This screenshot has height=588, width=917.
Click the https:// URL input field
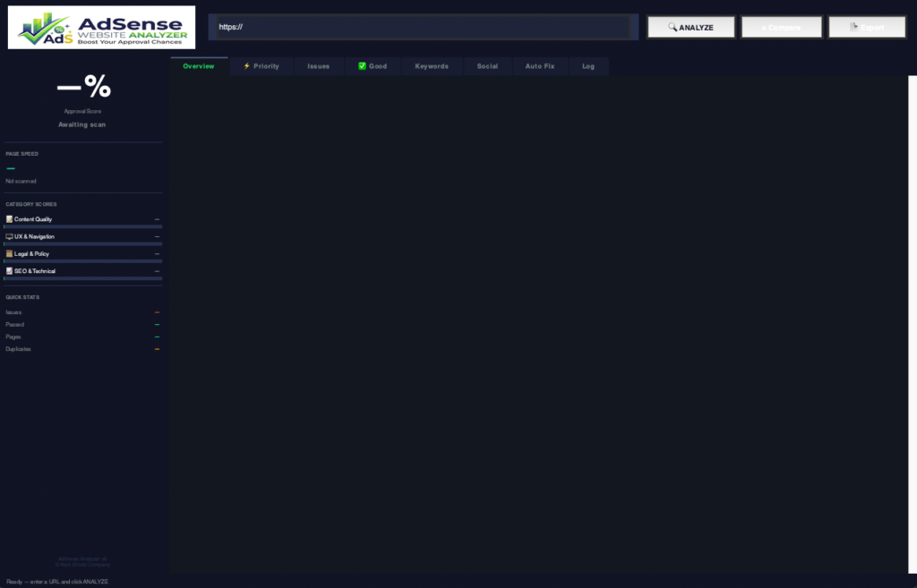pyautogui.click(x=421, y=26)
